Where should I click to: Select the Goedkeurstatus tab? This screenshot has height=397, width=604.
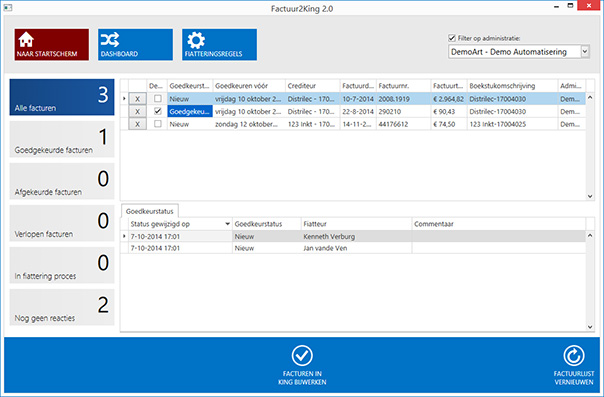click(150, 211)
